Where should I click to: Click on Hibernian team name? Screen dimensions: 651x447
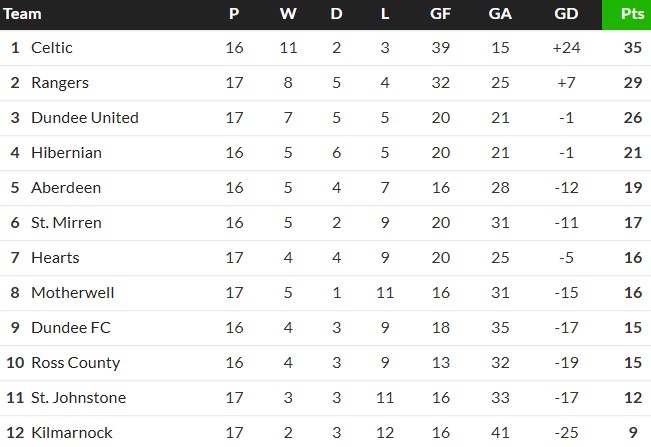(x=66, y=153)
